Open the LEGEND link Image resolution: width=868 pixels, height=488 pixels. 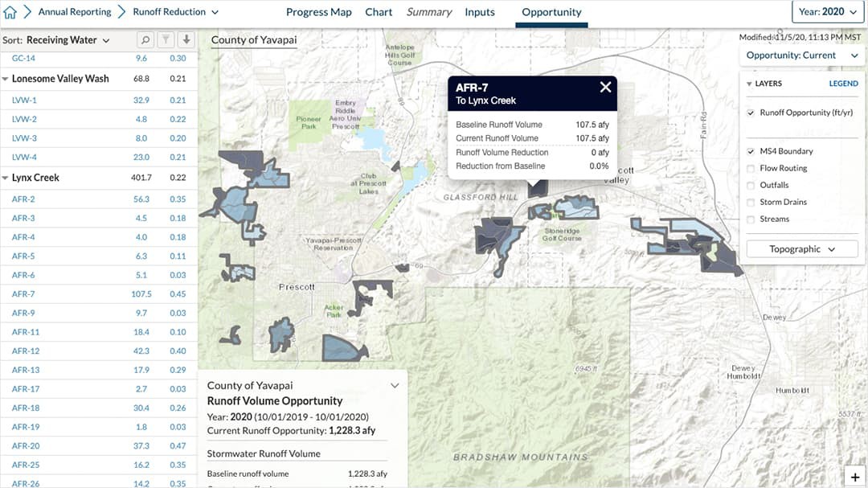(x=843, y=84)
